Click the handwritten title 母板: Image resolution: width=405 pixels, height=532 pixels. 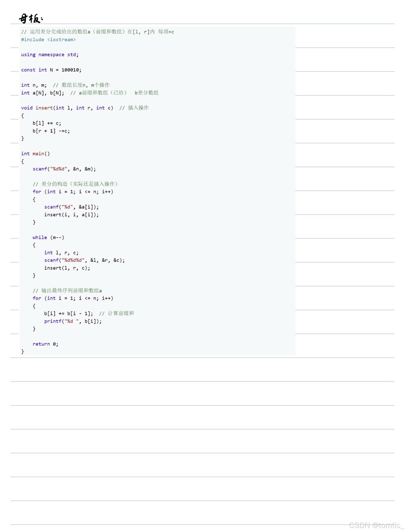31,18
